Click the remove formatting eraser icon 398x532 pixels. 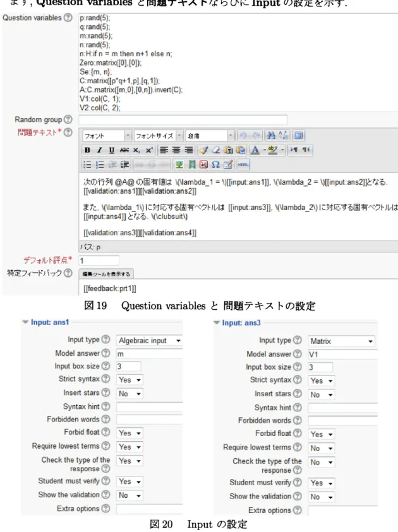216,150
